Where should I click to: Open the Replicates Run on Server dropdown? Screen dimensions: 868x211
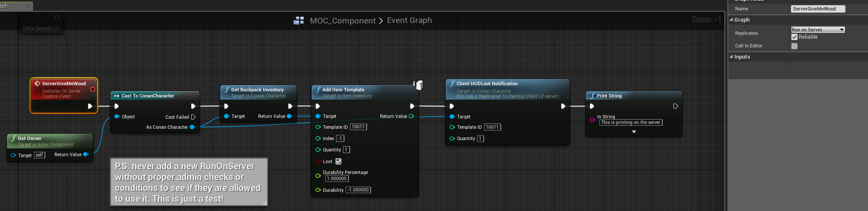point(818,30)
